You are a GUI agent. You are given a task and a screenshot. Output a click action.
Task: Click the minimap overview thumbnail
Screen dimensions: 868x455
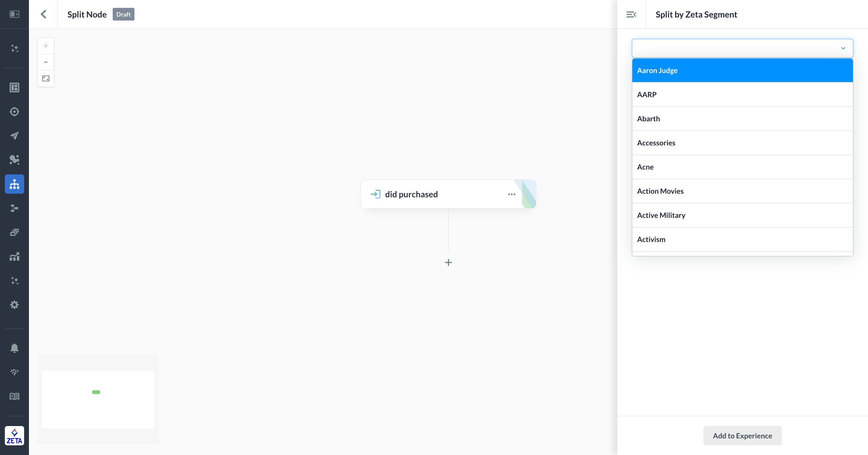[x=98, y=399]
